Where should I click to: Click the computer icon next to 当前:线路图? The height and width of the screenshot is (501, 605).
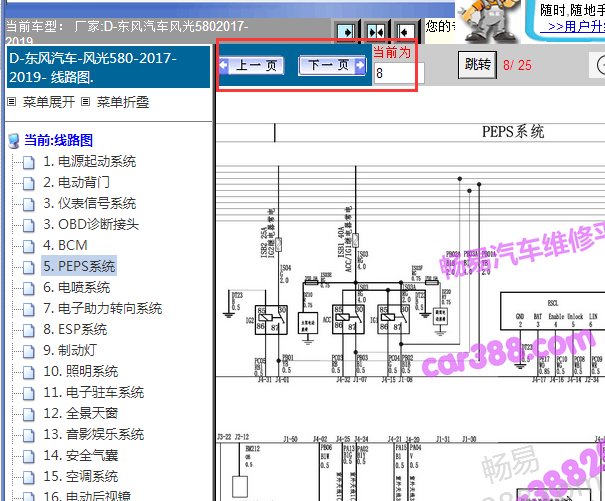tap(14, 141)
